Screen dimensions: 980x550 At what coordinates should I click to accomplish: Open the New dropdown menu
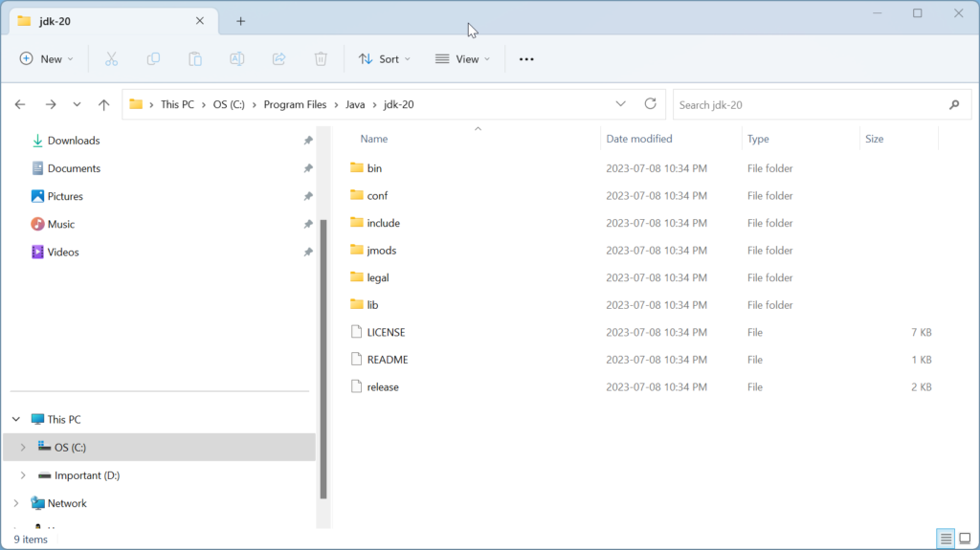coord(47,58)
